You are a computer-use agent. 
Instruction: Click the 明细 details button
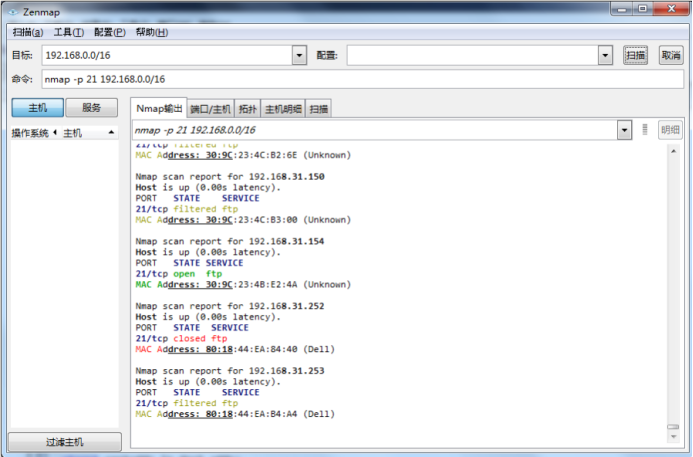click(x=670, y=130)
